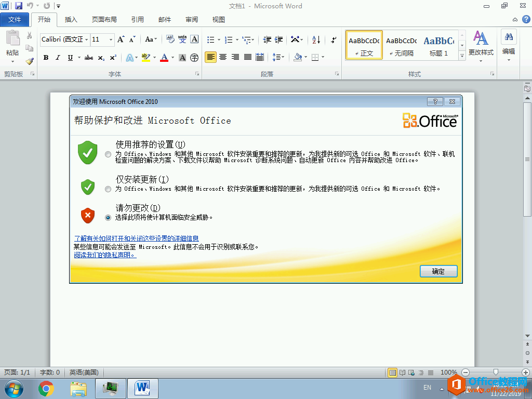The image size is (532, 399).
Task: Switch to the 插入 tab
Action: (x=71, y=20)
